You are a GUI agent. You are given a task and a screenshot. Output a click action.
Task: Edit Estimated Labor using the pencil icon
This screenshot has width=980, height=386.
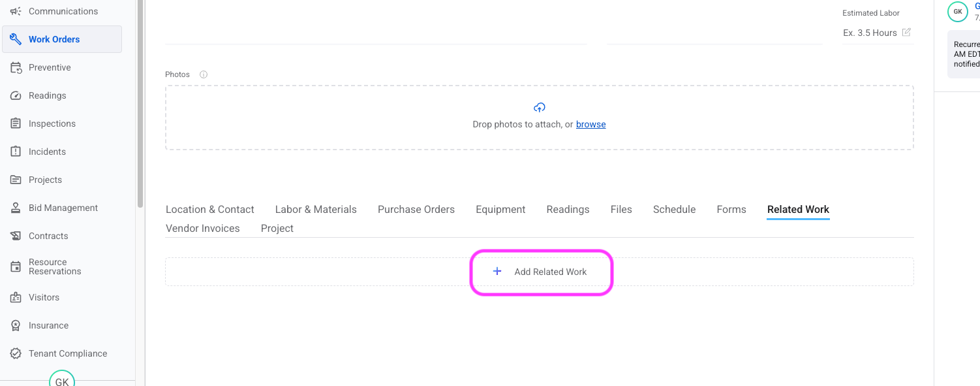[x=907, y=32]
